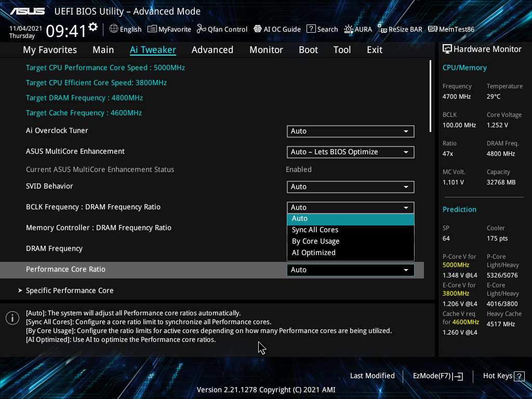The height and width of the screenshot is (399, 532).
Task: Click Last Modified button
Action: pos(372,376)
